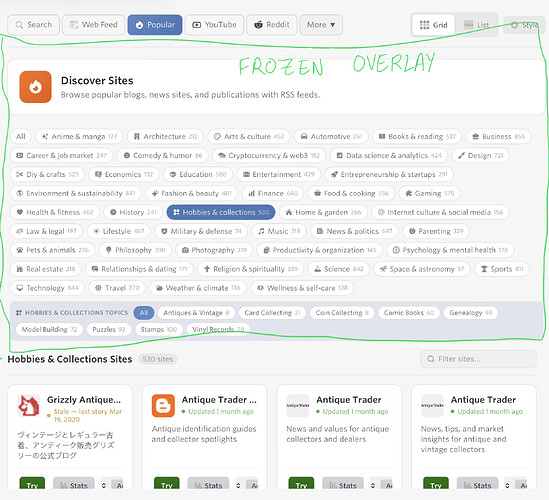The image size is (549, 500).
Task: Filter by History category
Action: pos(133,212)
